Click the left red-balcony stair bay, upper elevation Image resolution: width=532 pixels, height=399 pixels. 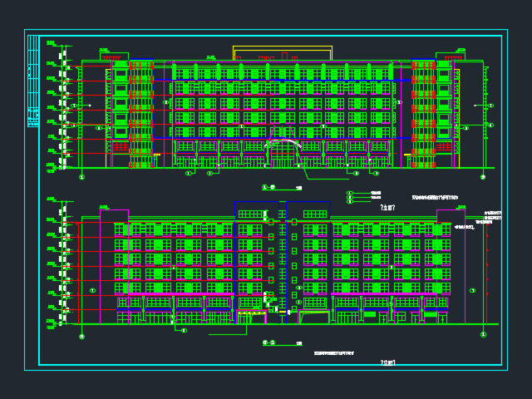(x=140, y=108)
